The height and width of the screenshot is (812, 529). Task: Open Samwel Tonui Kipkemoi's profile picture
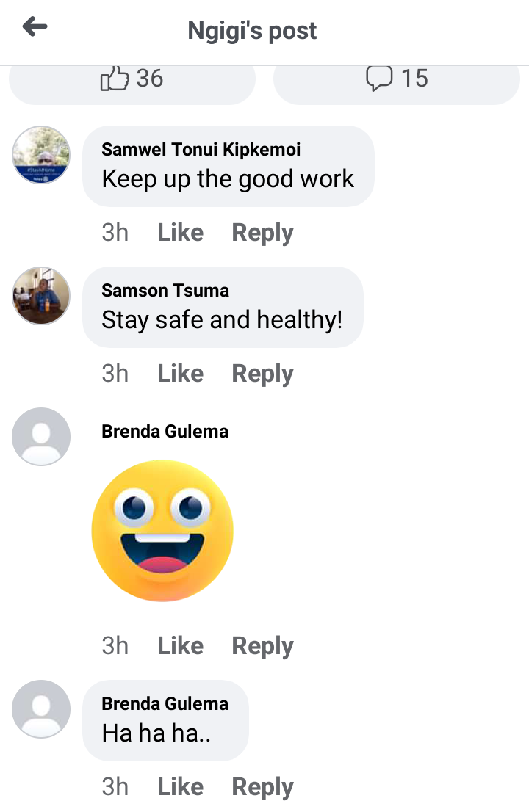pyautogui.click(x=41, y=155)
